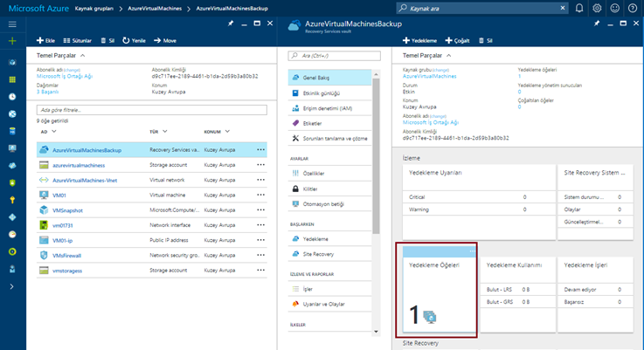Click the Ada göre filtrele filter field
Screen dimensions: 644x350
pos(151,110)
